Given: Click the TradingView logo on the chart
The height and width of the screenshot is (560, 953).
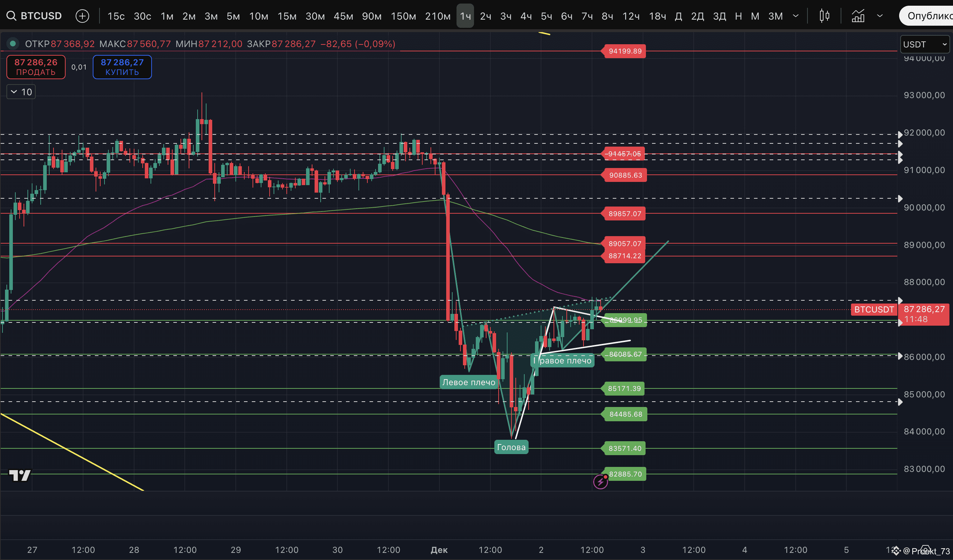Looking at the screenshot, I should point(20,475).
